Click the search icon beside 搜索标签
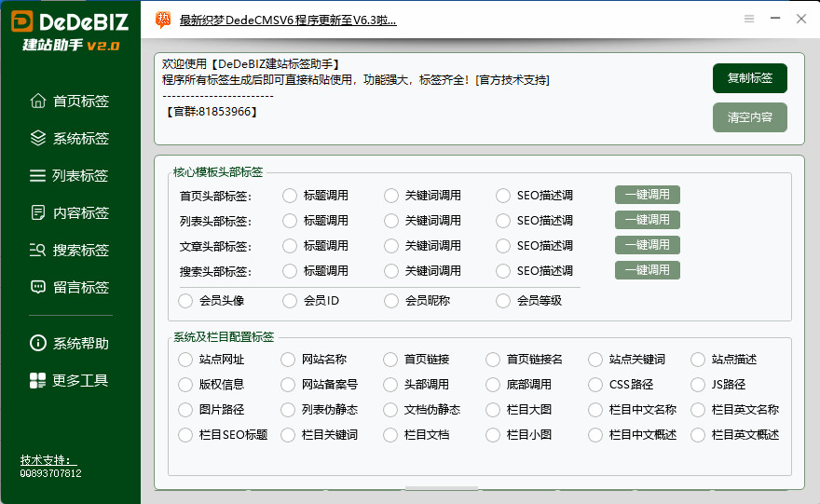 tap(38, 250)
